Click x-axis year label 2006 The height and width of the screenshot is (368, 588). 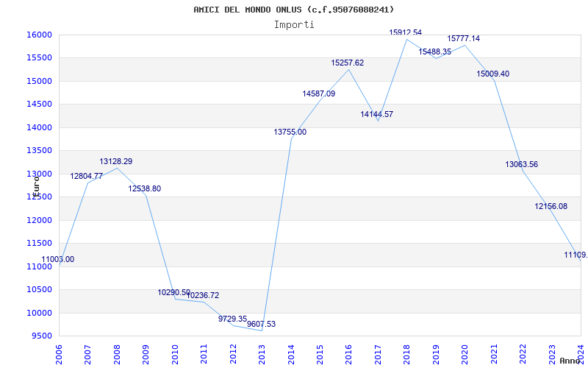[59, 355]
